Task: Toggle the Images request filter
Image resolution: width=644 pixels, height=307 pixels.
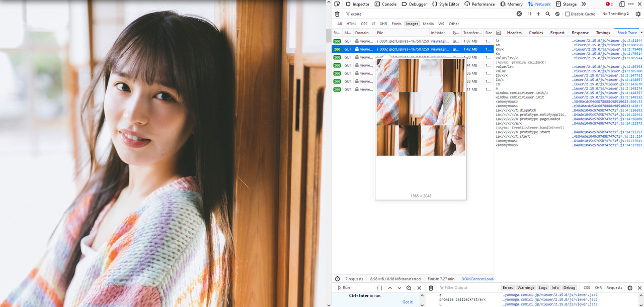Action: [x=412, y=24]
